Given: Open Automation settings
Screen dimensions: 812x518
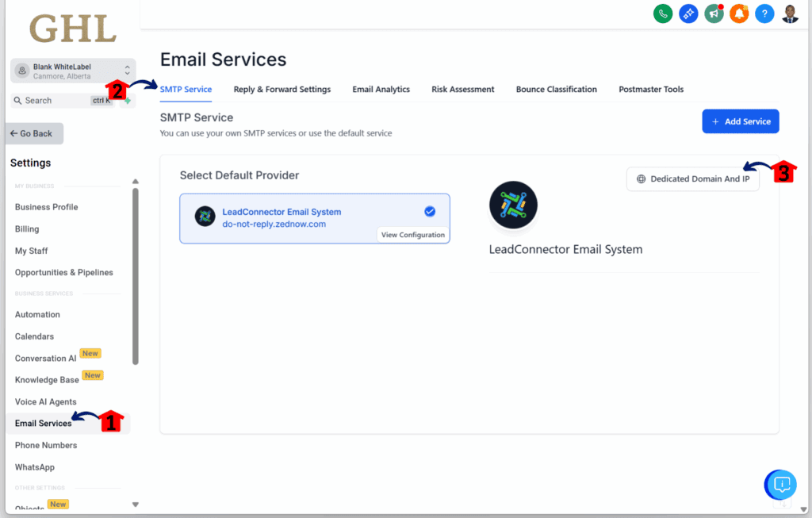Looking at the screenshot, I should [37, 314].
